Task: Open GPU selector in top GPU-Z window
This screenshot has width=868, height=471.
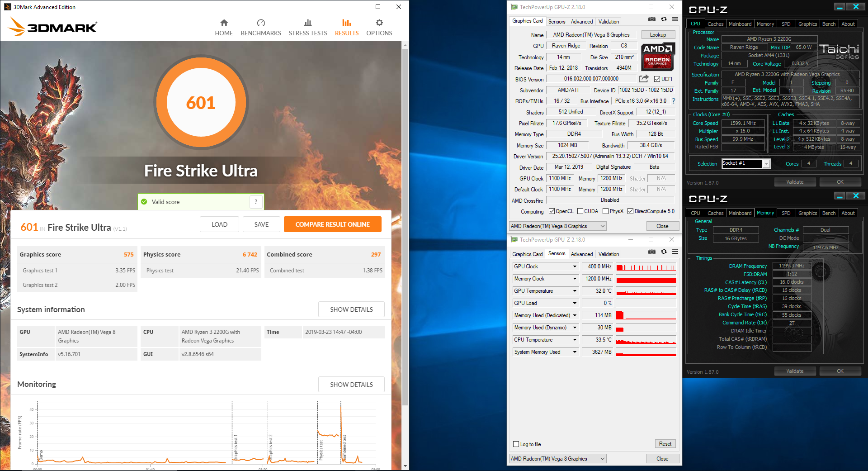Action: [x=558, y=226]
